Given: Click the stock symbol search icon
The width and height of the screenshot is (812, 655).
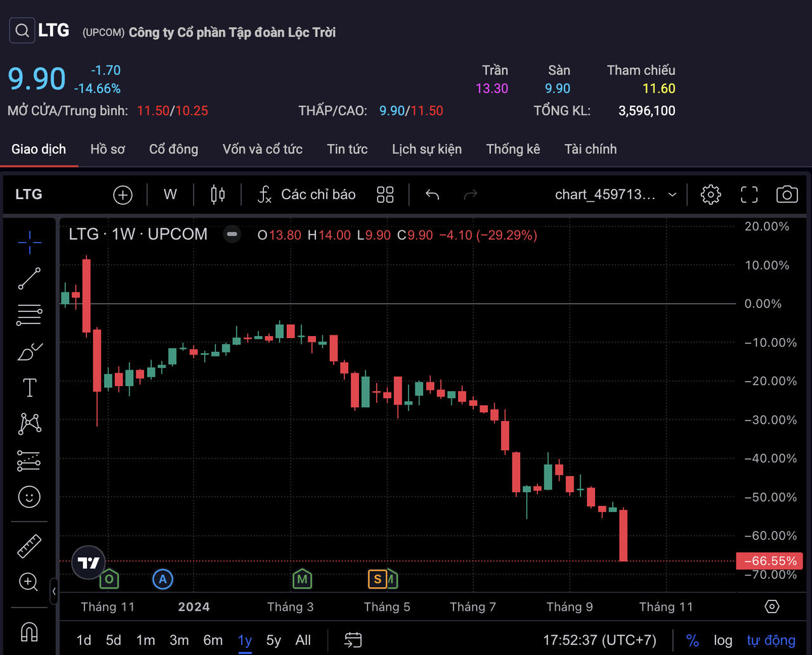Looking at the screenshot, I should 22,30.
